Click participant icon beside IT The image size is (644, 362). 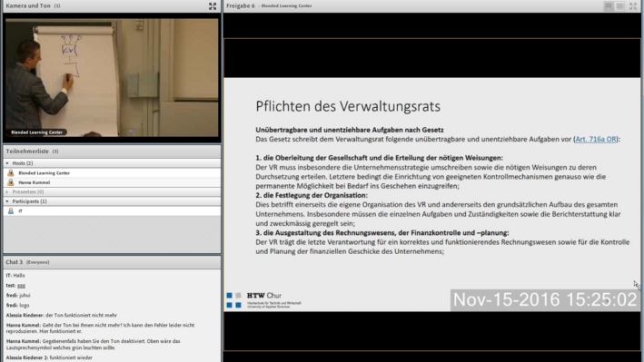(x=11, y=211)
